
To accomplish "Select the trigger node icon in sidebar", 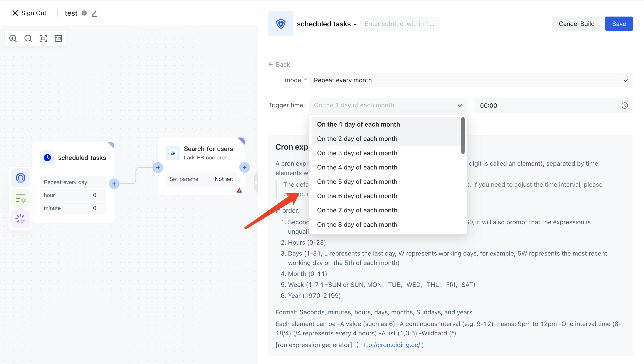I will pyautogui.click(x=21, y=178).
